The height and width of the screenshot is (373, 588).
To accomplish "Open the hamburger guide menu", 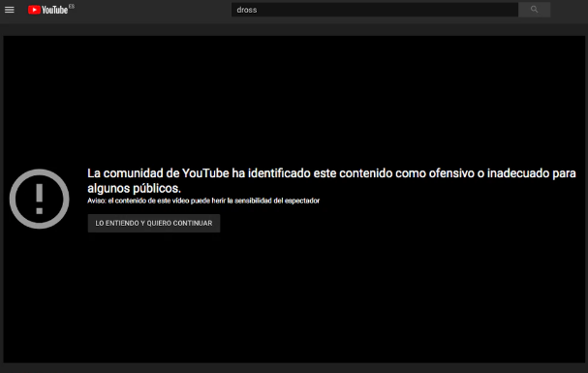I will [x=10, y=10].
